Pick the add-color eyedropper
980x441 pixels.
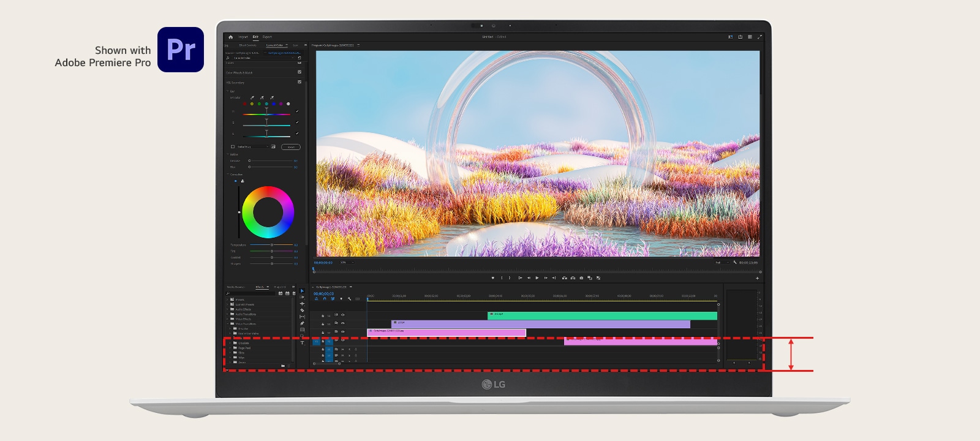(262, 97)
